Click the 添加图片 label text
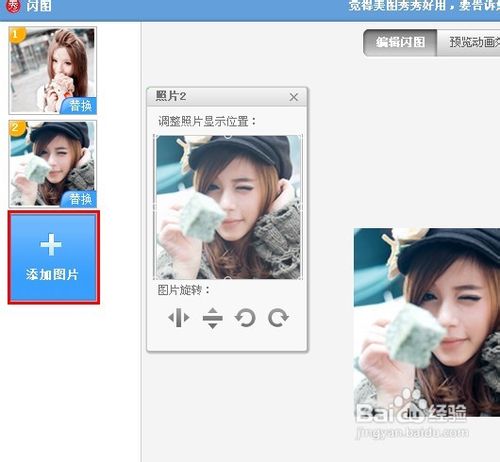Screen dimensions: 500x462 pyautogui.click(x=52, y=274)
